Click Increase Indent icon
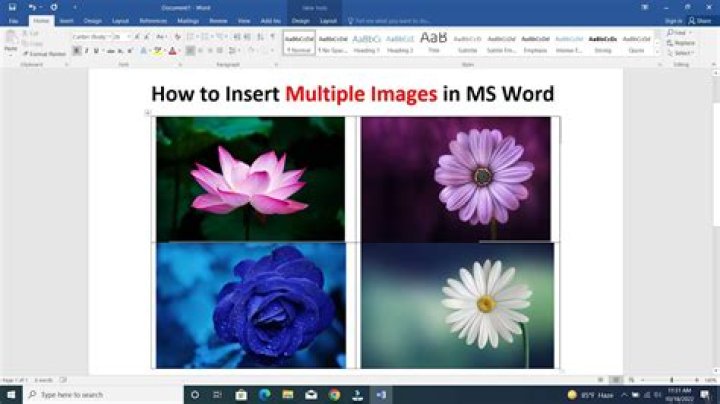The image size is (720, 404). click(248, 37)
